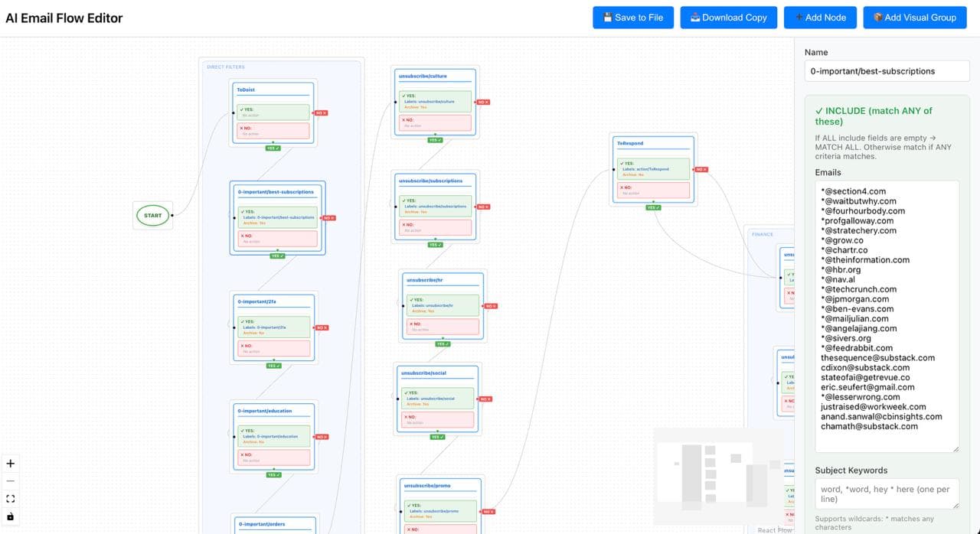
Task: Click NO badge of unsubscribe/culture node
Action: (483, 102)
